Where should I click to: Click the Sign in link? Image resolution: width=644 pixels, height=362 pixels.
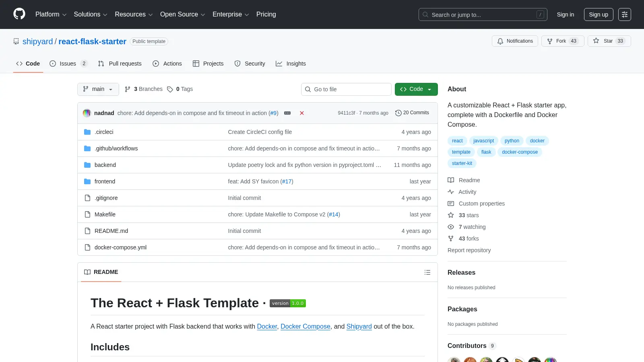566,14
